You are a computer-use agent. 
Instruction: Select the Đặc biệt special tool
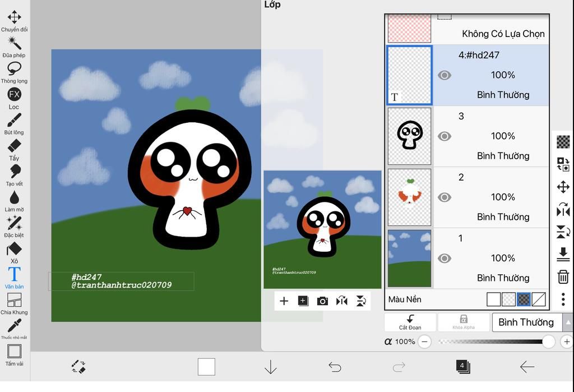pos(14,227)
